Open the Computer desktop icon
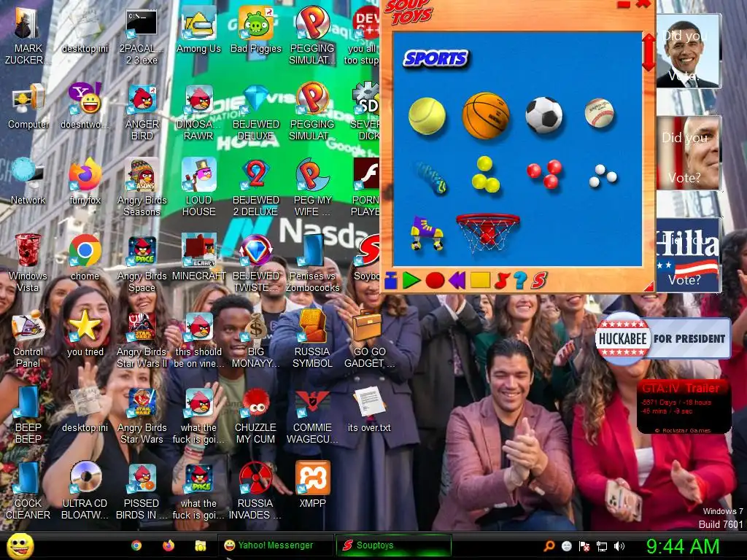 pos(28,106)
